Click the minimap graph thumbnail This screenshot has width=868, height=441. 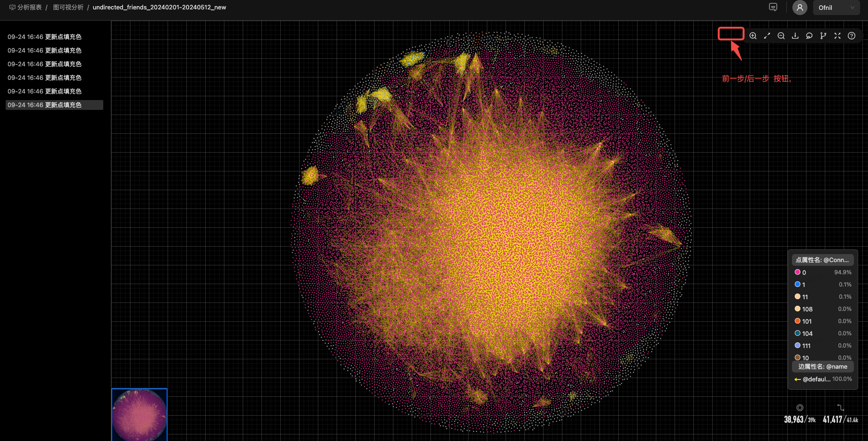point(139,415)
